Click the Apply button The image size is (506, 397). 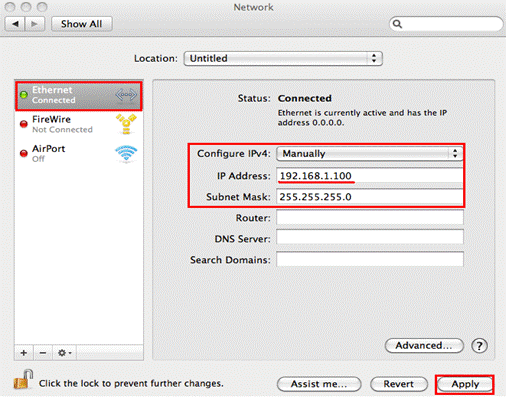[x=465, y=384]
